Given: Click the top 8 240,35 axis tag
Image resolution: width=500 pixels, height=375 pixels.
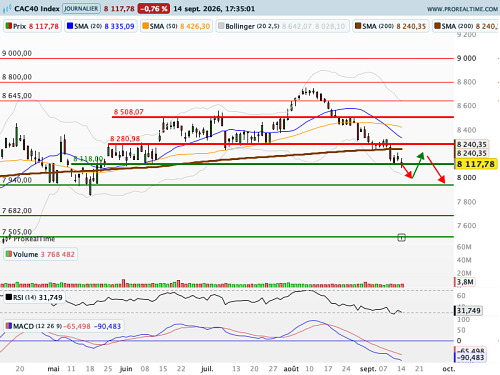Looking at the screenshot, I should pyautogui.click(x=472, y=144).
